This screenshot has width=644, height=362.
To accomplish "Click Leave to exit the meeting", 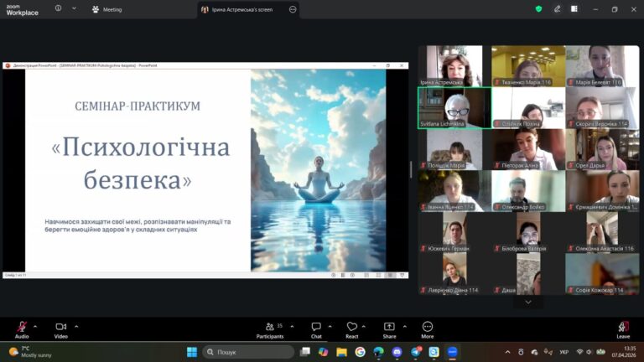I will coord(623,327).
